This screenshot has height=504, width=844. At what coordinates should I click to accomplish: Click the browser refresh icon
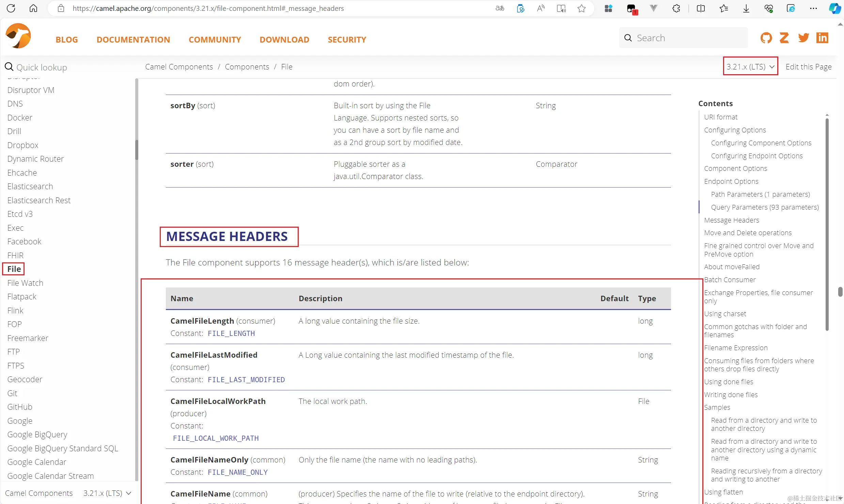pyautogui.click(x=11, y=8)
